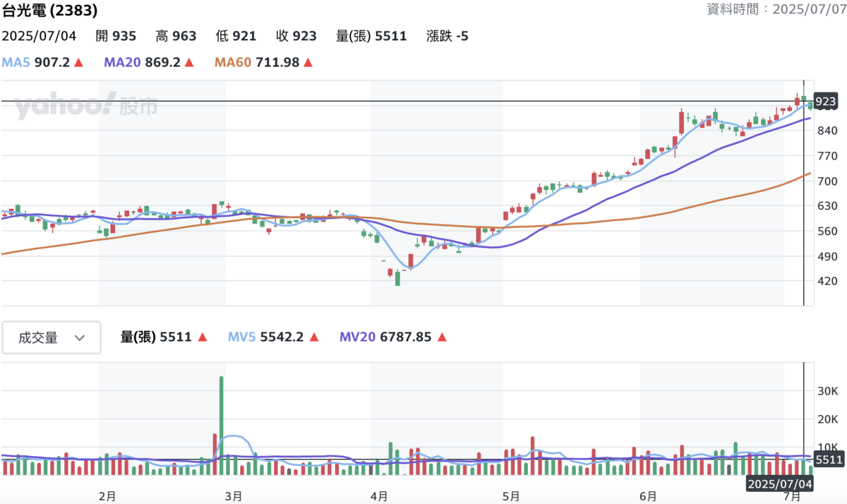Click the opening price 開 935
This screenshot has height=504, width=847.
tap(116, 36)
